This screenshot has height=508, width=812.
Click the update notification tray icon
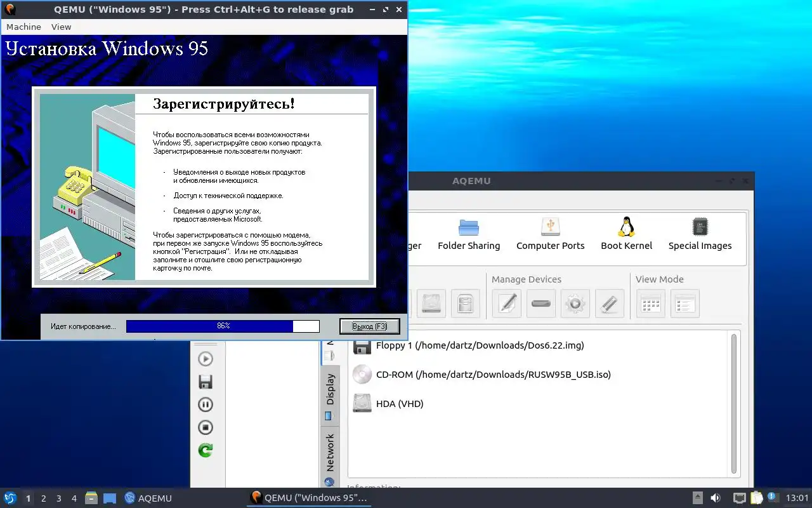772,497
